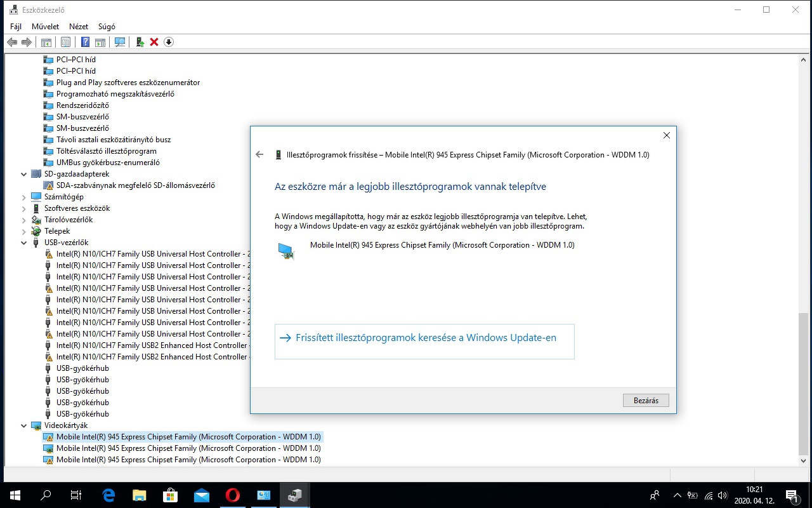
Task: Show hidden tray icons with the chevron
Action: [x=678, y=495]
